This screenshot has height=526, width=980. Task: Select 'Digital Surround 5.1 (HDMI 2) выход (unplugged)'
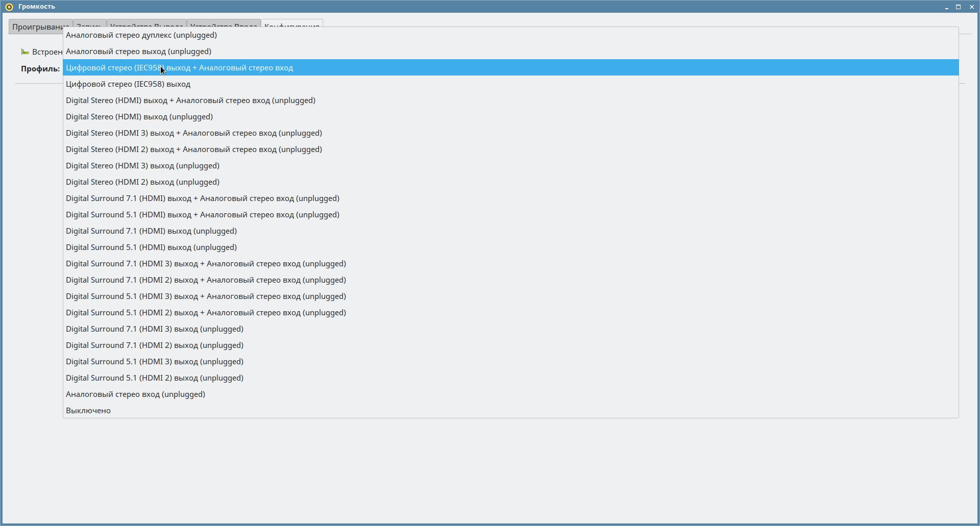(x=510, y=378)
